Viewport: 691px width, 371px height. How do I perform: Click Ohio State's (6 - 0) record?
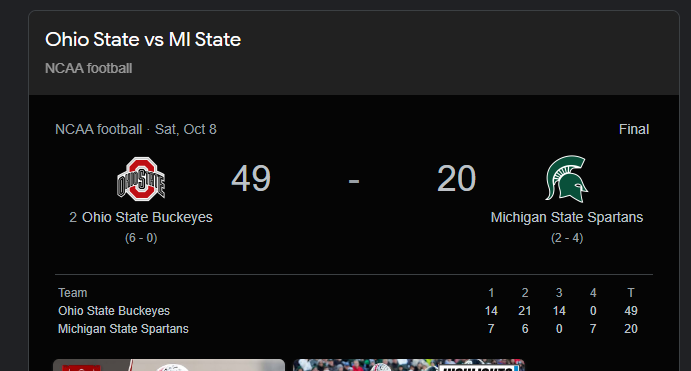(141, 238)
